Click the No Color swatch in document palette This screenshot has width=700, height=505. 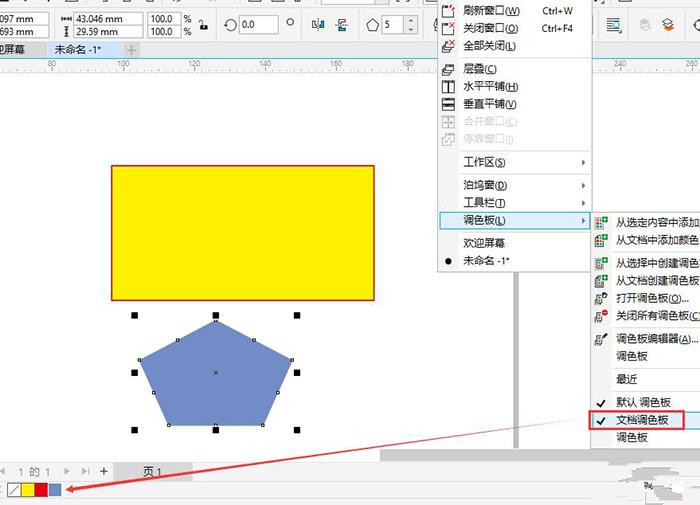[14, 490]
